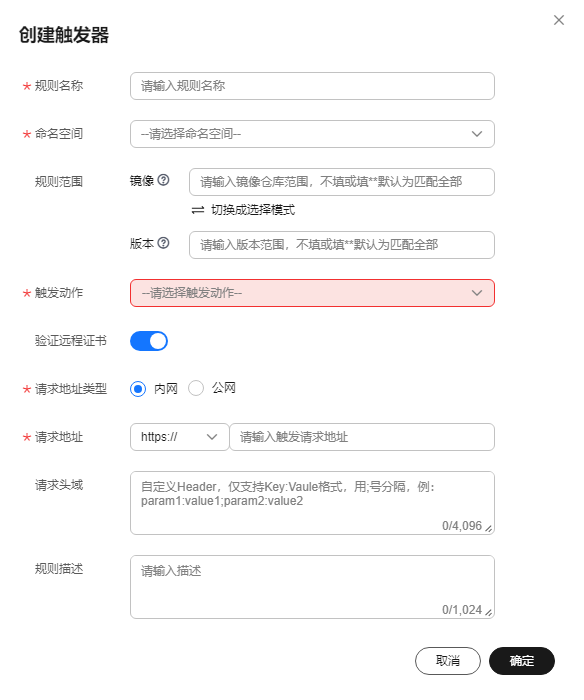Expand the 触发动作 dropdown

coord(312,293)
